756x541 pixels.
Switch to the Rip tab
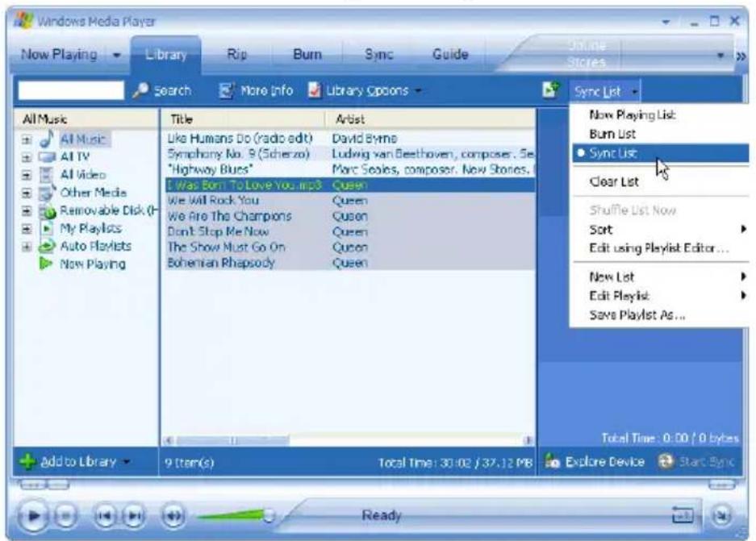click(236, 55)
